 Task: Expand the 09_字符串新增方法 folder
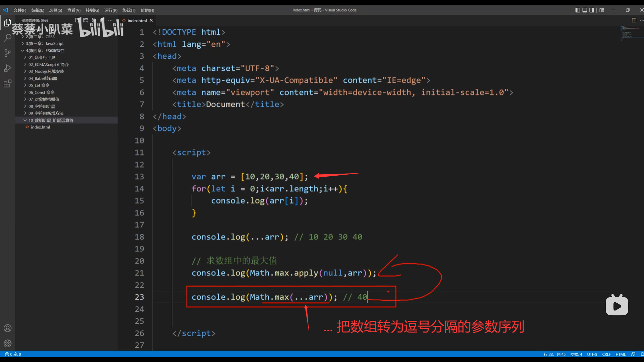coord(46,113)
